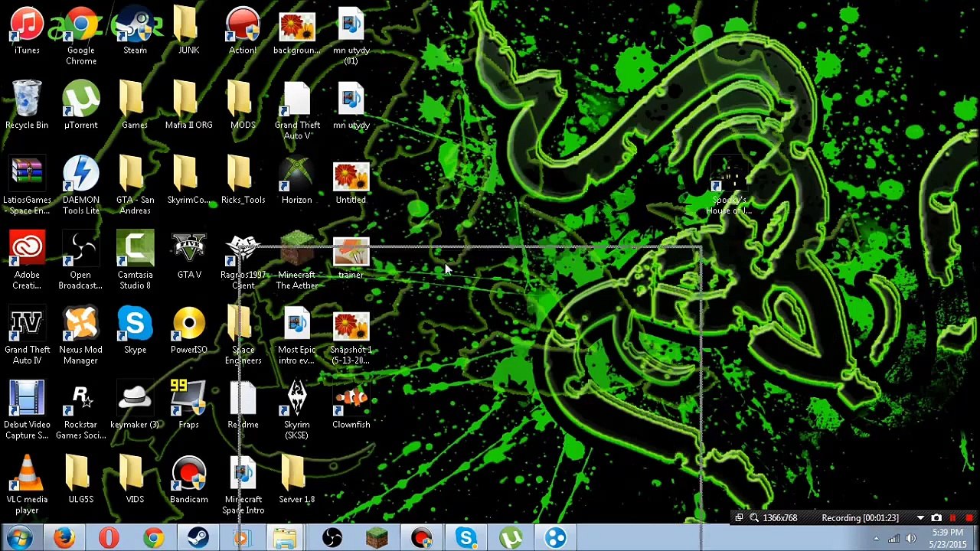
Task: Select the Mafia II ORG folder
Action: 188,106
